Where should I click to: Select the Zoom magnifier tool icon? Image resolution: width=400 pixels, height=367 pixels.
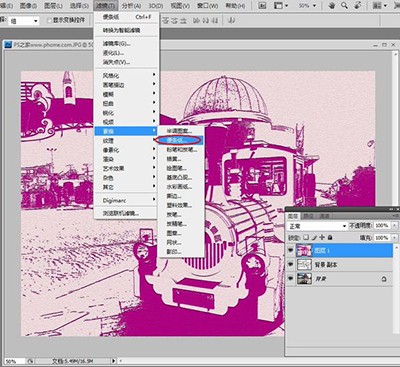click(x=345, y=6)
